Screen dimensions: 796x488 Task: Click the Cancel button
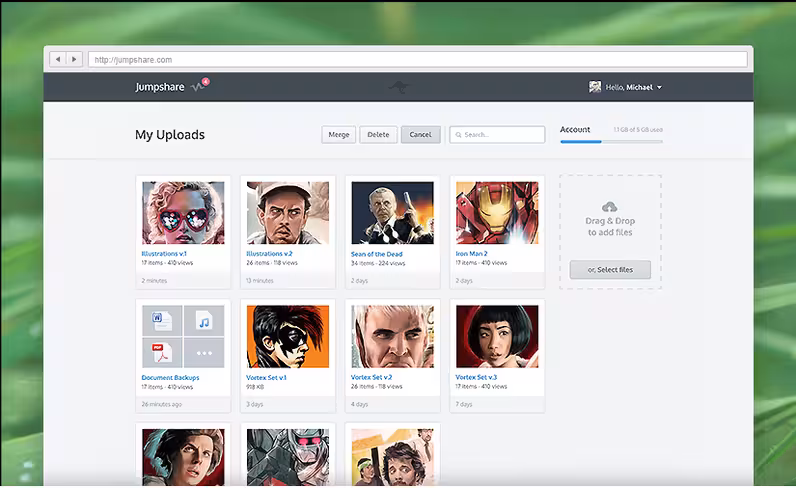(420, 135)
